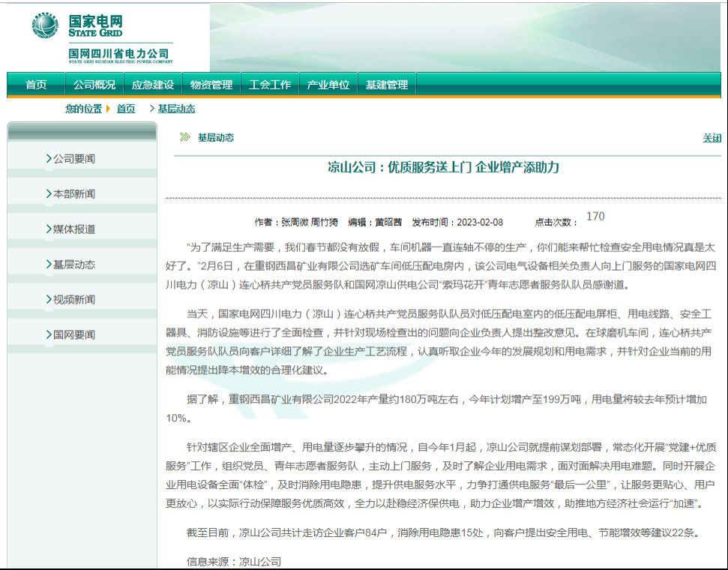Open the 工会工作 navigation tab
The width and height of the screenshot is (728, 570).
point(270,85)
